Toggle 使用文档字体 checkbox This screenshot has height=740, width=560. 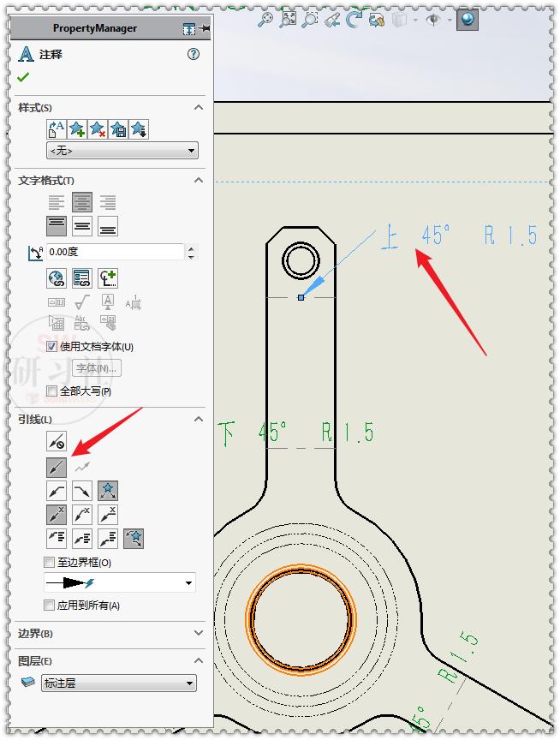coord(52,347)
